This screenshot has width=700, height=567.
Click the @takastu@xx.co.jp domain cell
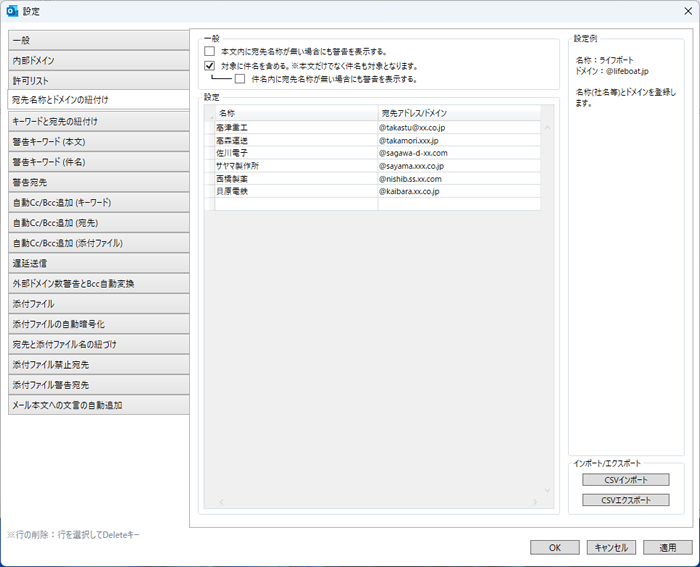click(x=459, y=128)
